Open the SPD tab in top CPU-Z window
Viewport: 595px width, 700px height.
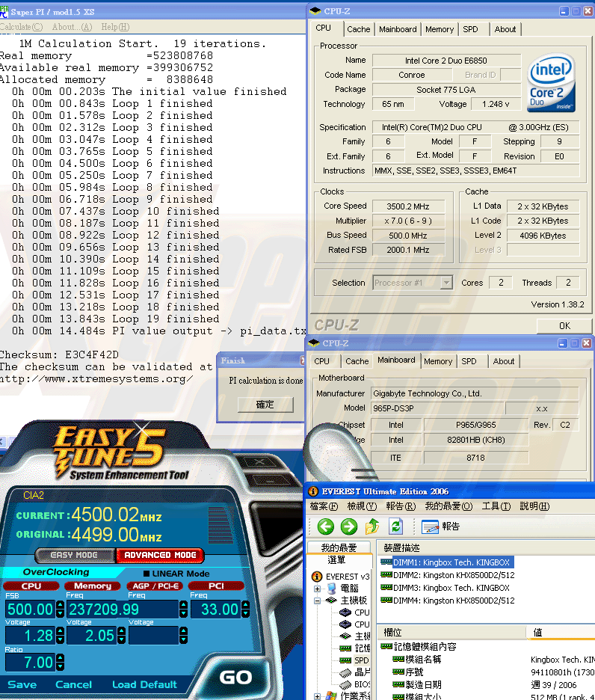pyautogui.click(x=470, y=29)
